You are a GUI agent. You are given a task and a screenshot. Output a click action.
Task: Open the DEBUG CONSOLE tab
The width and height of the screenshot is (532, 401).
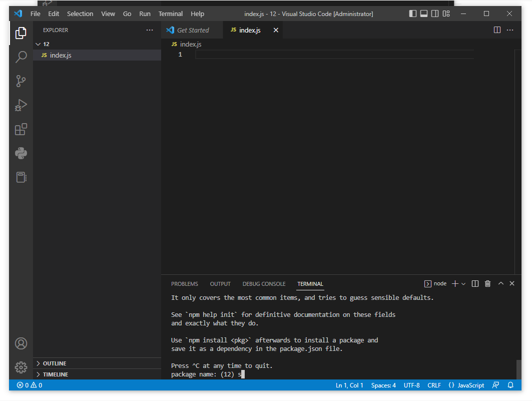(x=264, y=284)
